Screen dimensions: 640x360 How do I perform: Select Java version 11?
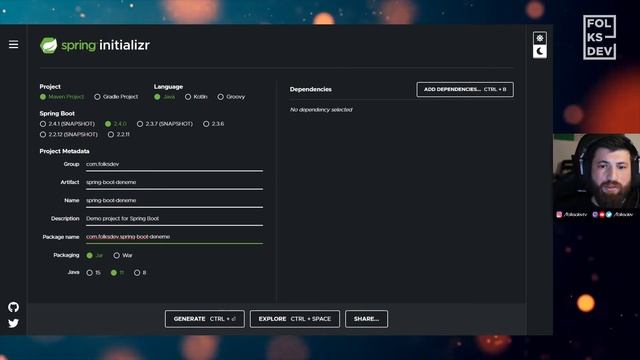pos(118,273)
